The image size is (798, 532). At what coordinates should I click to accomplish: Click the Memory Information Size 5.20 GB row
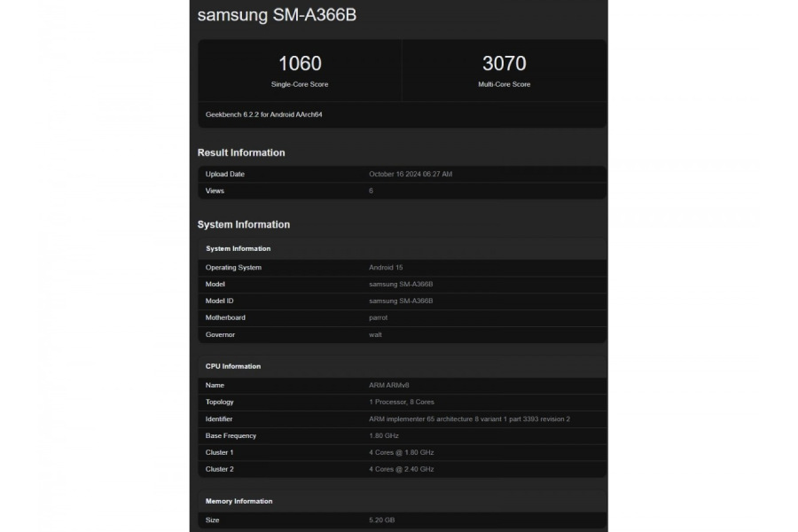[399, 520]
